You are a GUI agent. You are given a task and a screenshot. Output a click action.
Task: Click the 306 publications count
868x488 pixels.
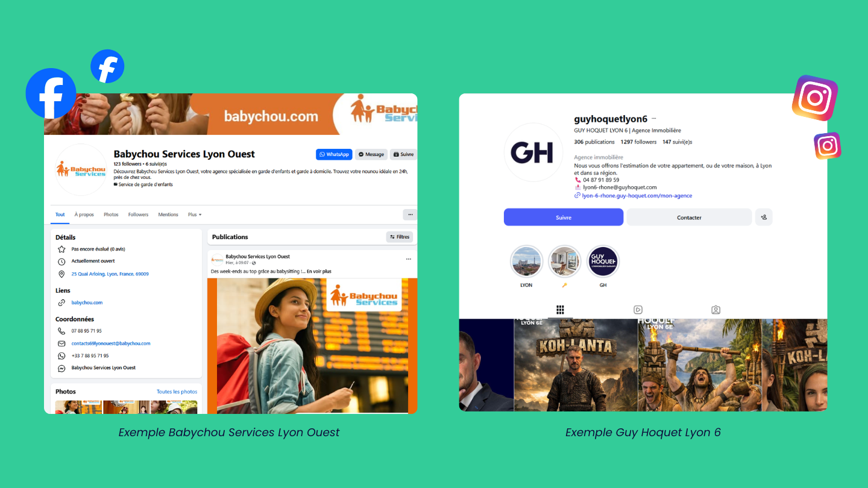click(x=594, y=142)
